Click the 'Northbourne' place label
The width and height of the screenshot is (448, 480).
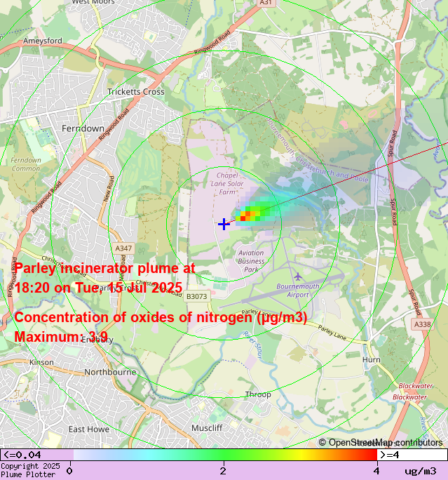pos(110,372)
